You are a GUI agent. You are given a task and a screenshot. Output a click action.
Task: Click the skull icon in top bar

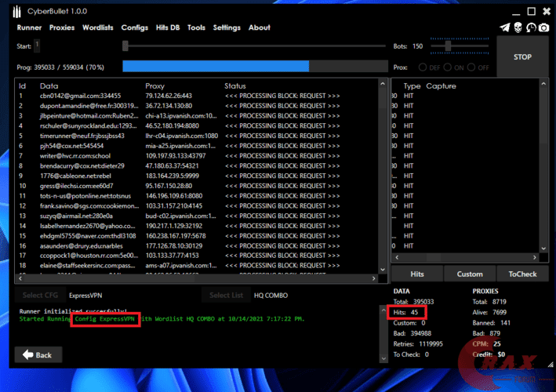tap(518, 28)
